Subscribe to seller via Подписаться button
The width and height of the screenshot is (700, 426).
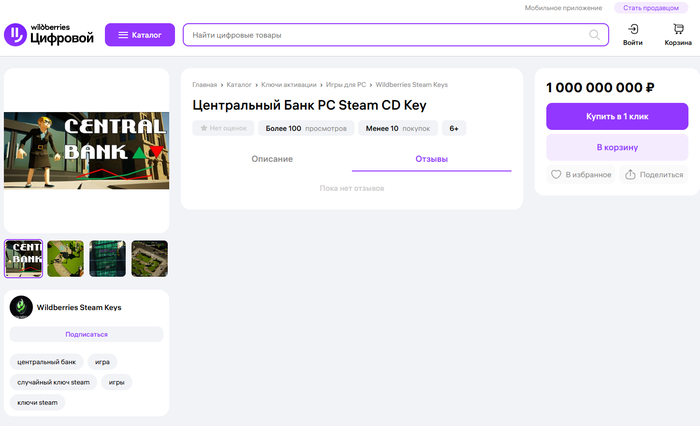click(x=86, y=334)
